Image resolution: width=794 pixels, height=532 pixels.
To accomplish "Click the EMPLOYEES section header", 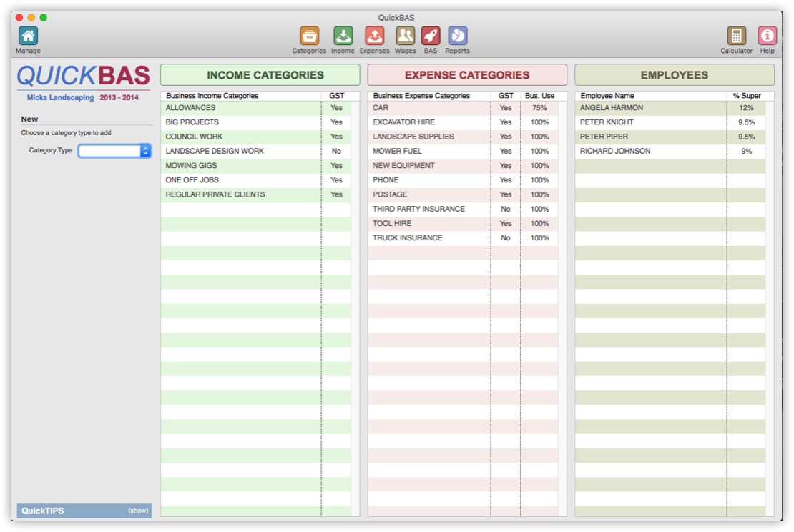I will click(x=673, y=74).
